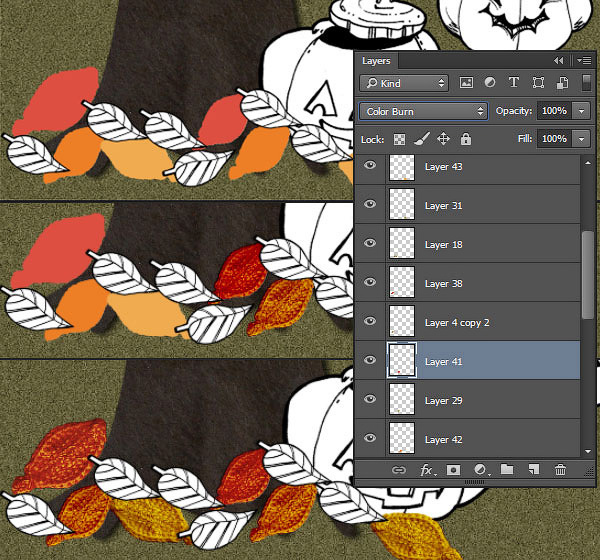Click the Link layers icon
This screenshot has width=600, height=560.
click(399, 470)
